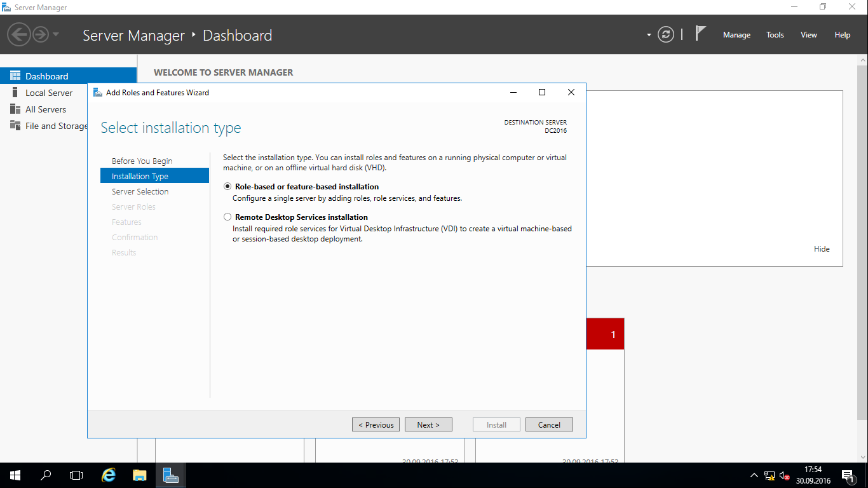Open the Windows Start menu
The height and width of the screenshot is (488, 868).
[15, 475]
